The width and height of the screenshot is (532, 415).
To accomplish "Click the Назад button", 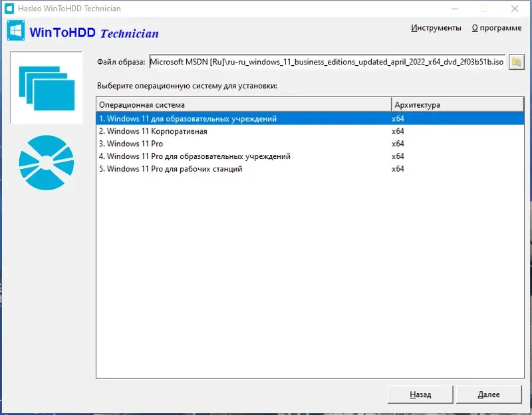I will pyautogui.click(x=420, y=394).
